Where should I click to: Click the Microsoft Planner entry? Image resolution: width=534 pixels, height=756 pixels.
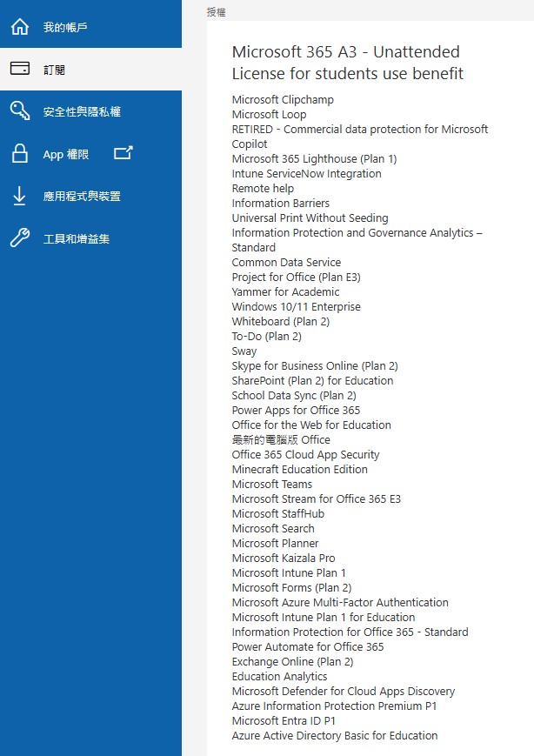tap(275, 544)
